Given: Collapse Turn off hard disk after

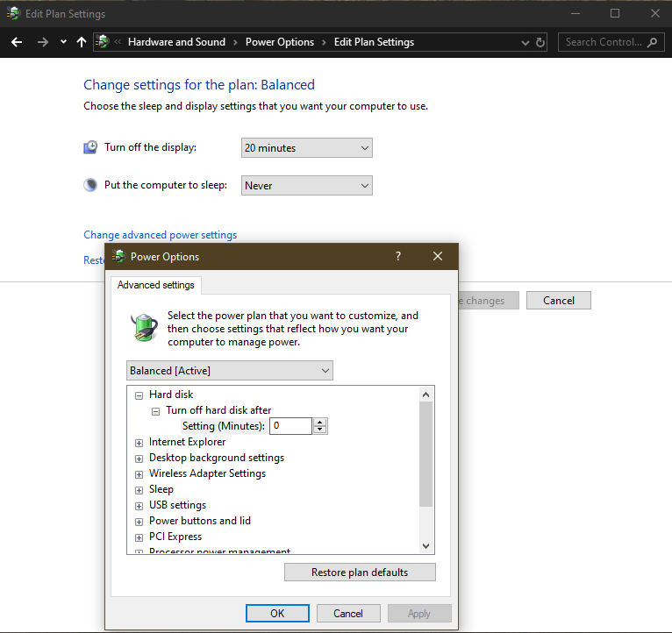Looking at the screenshot, I should pos(155,411).
